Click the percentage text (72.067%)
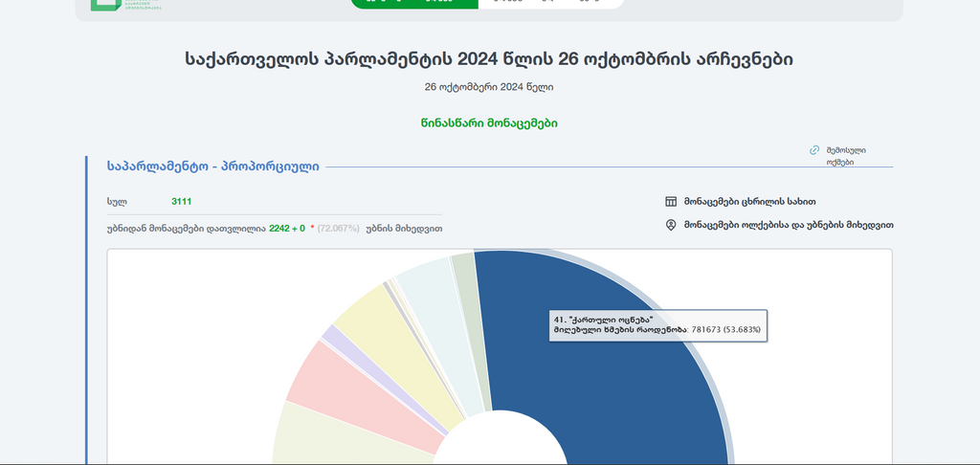The height and width of the screenshot is (465, 980). pos(338,228)
